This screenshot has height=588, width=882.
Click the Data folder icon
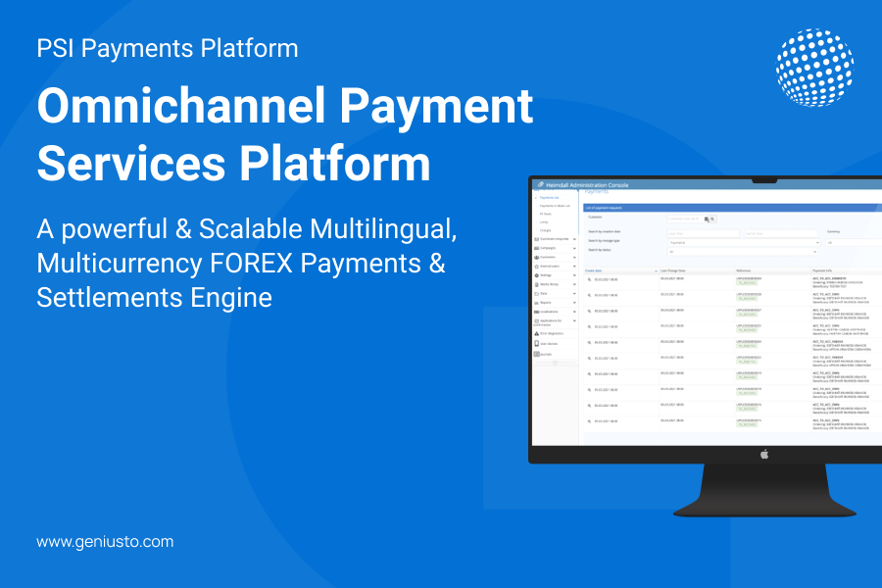[x=537, y=293]
